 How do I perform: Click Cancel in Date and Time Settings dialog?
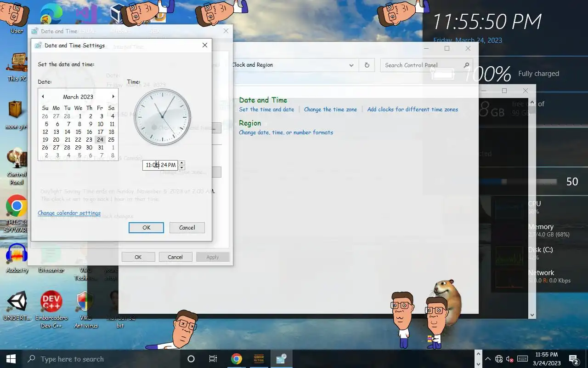pos(187,227)
